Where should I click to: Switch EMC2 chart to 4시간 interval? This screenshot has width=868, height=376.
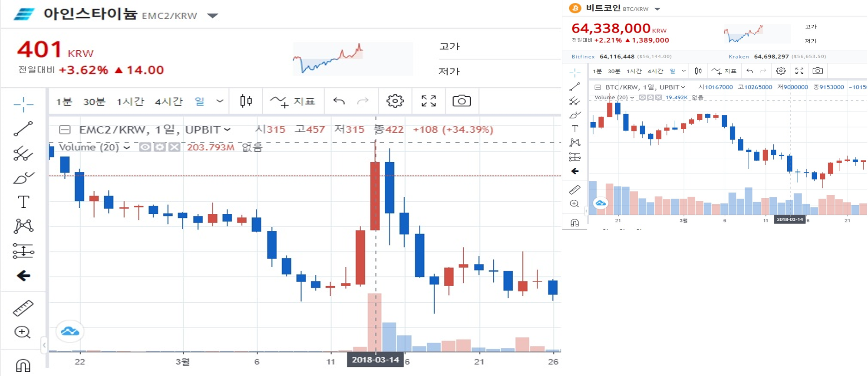pyautogui.click(x=169, y=101)
